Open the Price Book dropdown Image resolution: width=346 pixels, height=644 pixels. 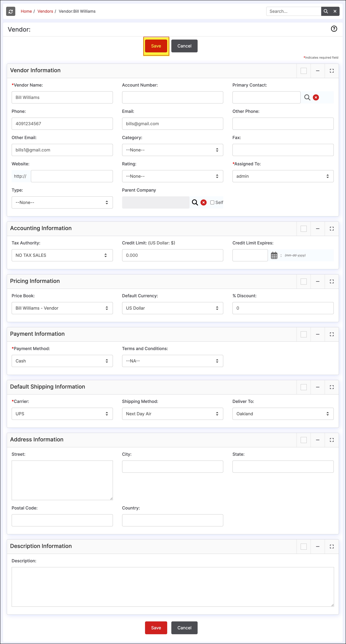pos(62,308)
